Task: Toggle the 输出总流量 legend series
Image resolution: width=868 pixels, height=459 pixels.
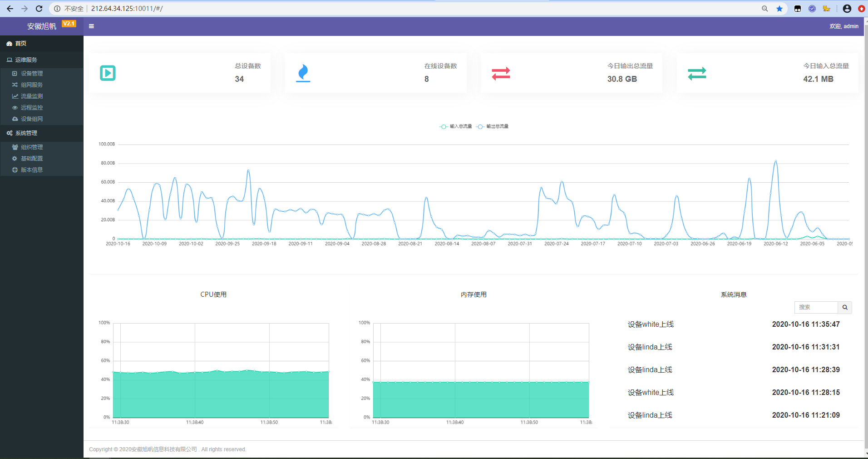Action: (x=493, y=126)
